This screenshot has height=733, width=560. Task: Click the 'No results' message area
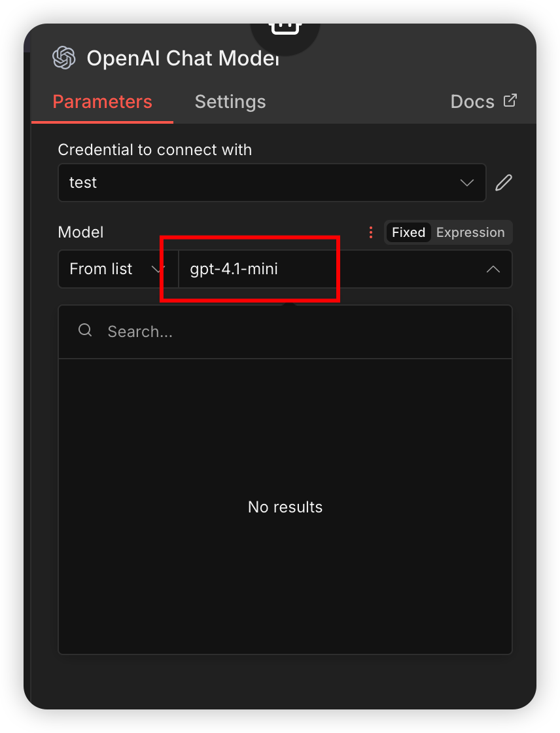pos(285,507)
